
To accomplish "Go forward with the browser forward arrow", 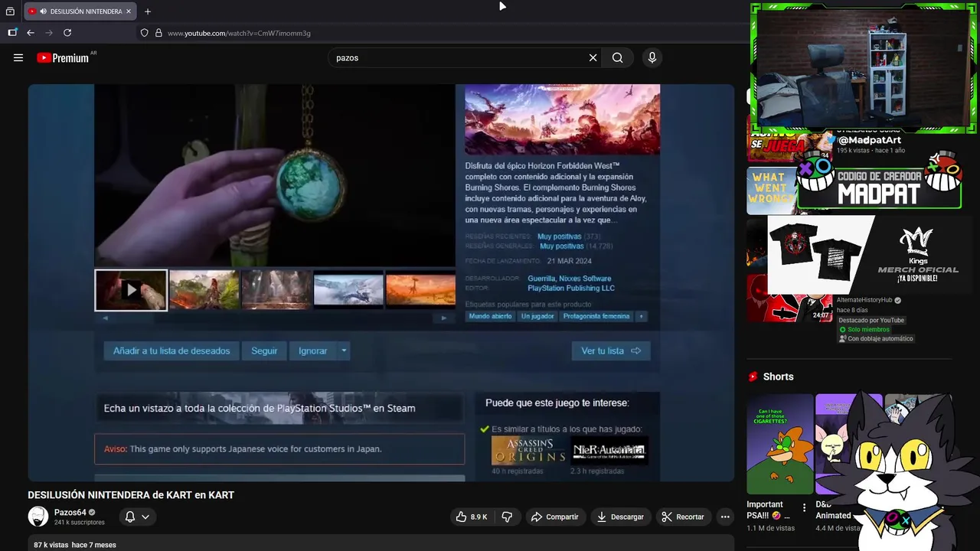I will pyautogui.click(x=49, y=33).
